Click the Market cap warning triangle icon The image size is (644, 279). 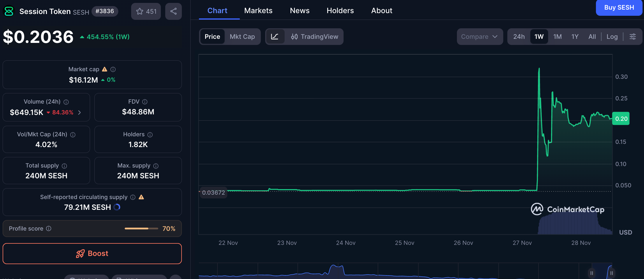(x=105, y=69)
